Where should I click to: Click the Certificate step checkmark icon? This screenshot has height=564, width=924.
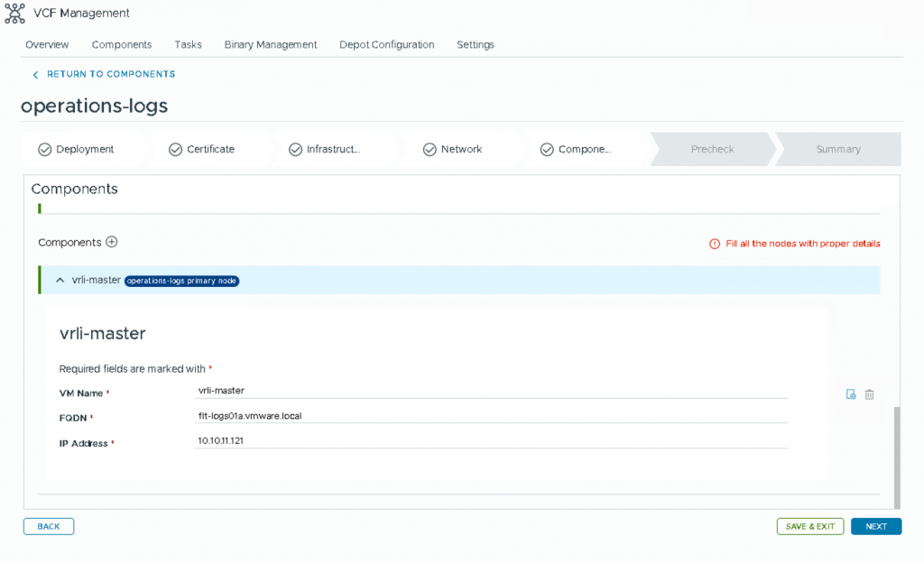pos(175,150)
